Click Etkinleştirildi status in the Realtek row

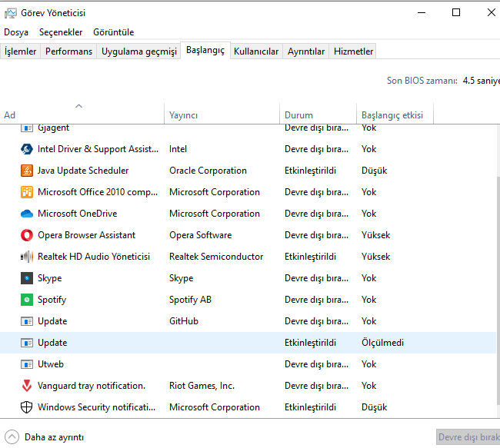click(310, 257)
